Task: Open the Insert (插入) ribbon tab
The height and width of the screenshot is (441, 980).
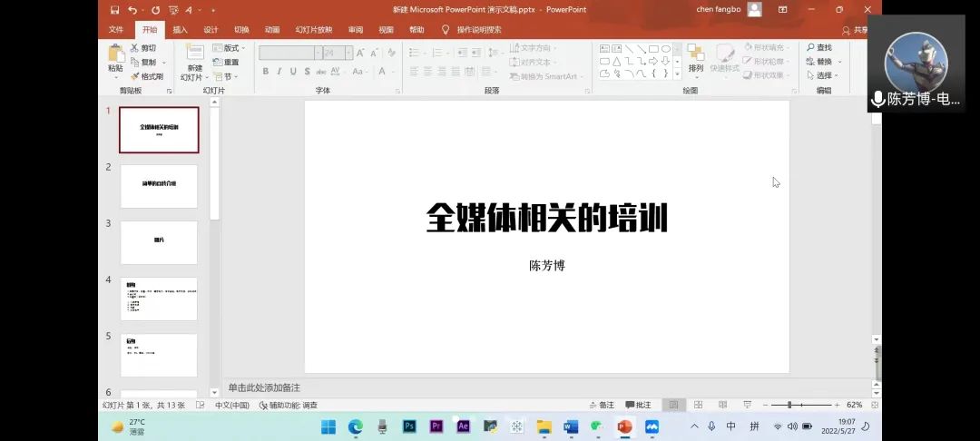Action: click(x=180, y=29)
